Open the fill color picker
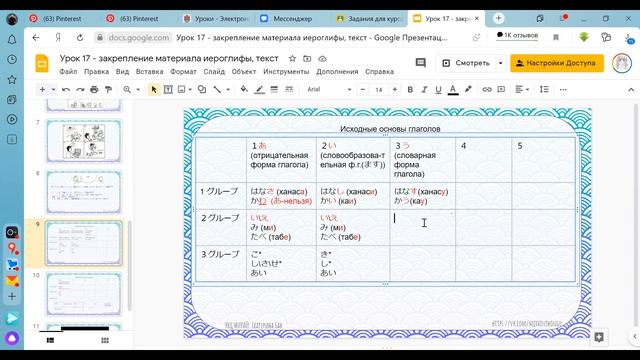This screenshot has height=360, width=640. [244, 89]
